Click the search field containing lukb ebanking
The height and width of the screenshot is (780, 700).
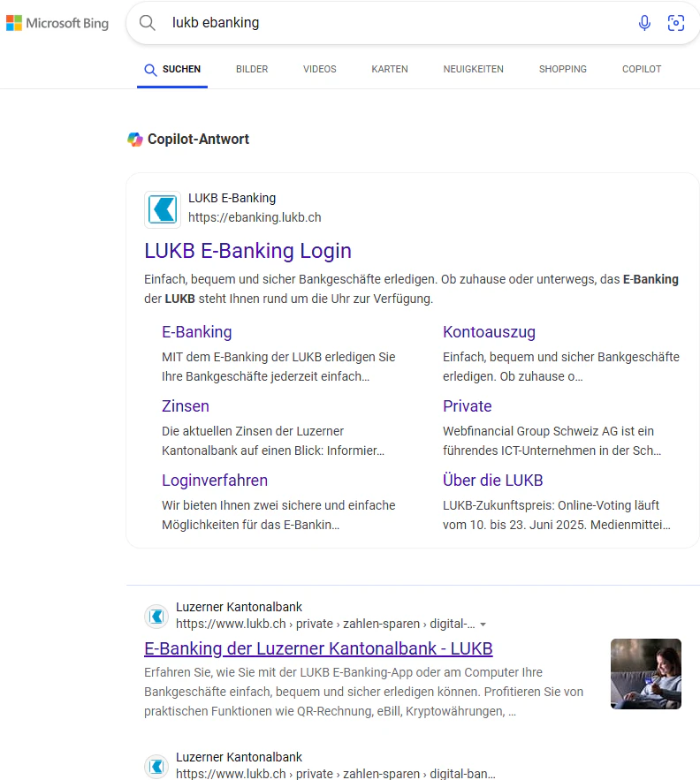click(399, 23)
